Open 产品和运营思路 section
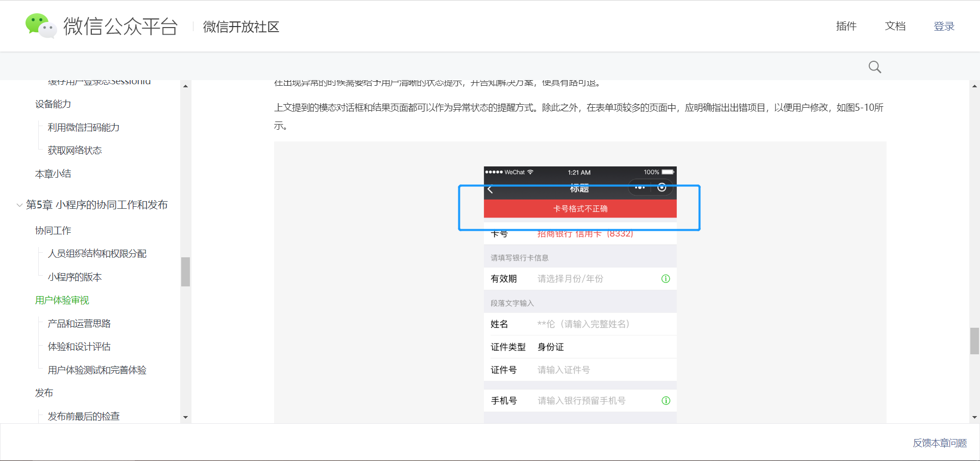This screenshot has height=461, width=980. click(x=79, y=323)
